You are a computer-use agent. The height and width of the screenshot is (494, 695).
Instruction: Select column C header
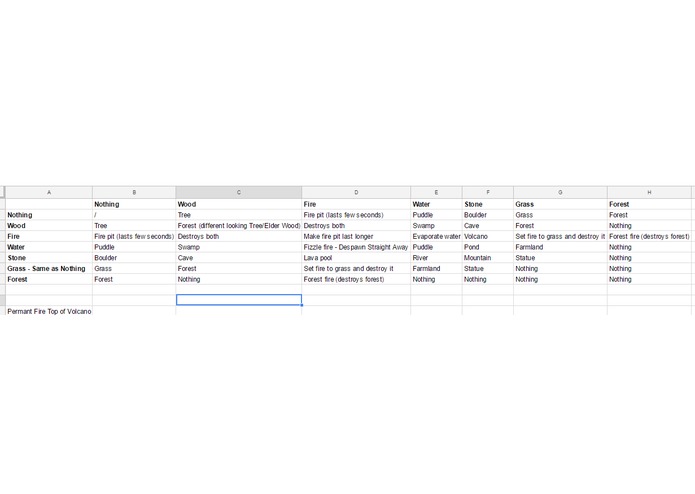239,192
